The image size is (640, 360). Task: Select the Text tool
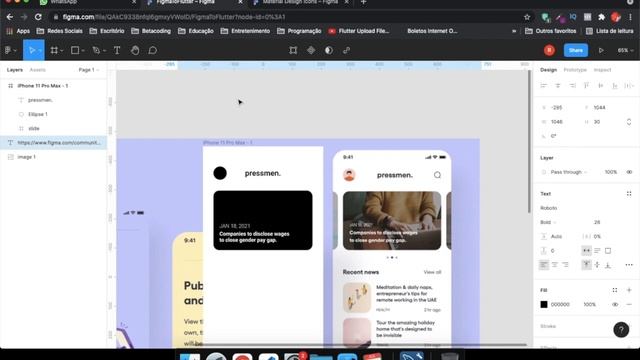click(x=117, y=50)
